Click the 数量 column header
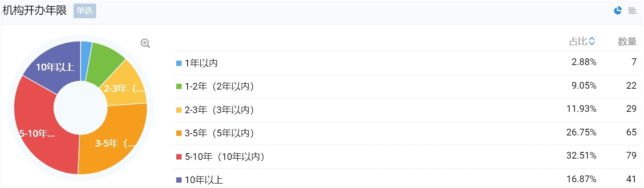Screen dimensions: 644x188 (627, 41)
